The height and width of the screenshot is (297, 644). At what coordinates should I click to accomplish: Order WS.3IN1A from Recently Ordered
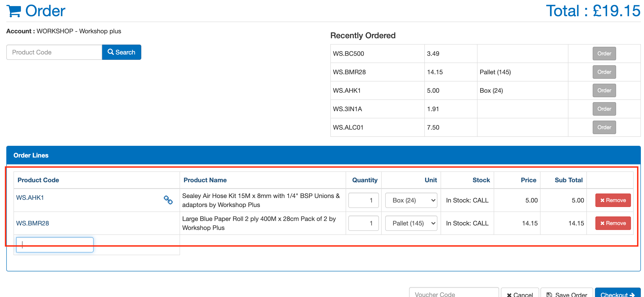point(604,109)
